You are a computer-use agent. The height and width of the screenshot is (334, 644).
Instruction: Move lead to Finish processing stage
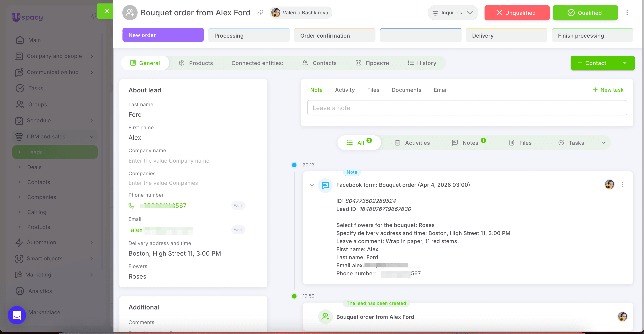[592, 35]
